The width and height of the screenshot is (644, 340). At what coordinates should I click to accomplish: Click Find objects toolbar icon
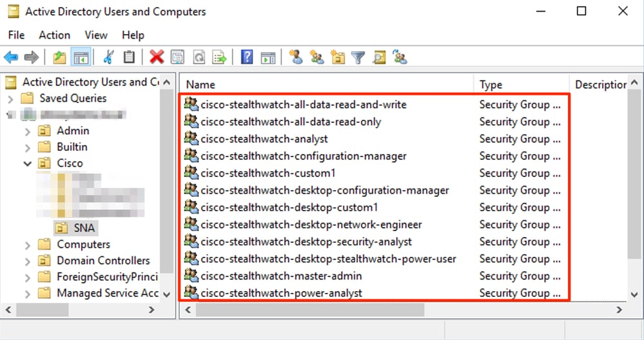(x=379, y=57)
